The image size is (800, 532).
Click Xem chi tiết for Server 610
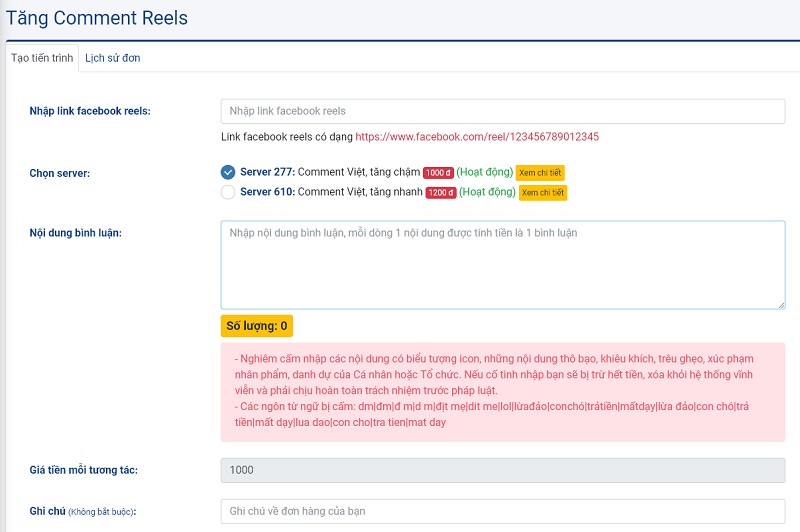tap(543, 193)
